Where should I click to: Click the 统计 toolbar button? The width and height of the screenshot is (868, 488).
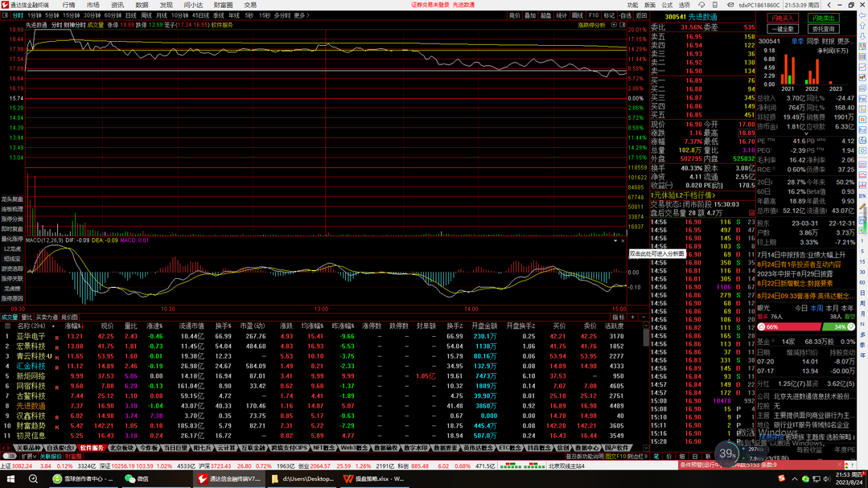coord(562,15)
